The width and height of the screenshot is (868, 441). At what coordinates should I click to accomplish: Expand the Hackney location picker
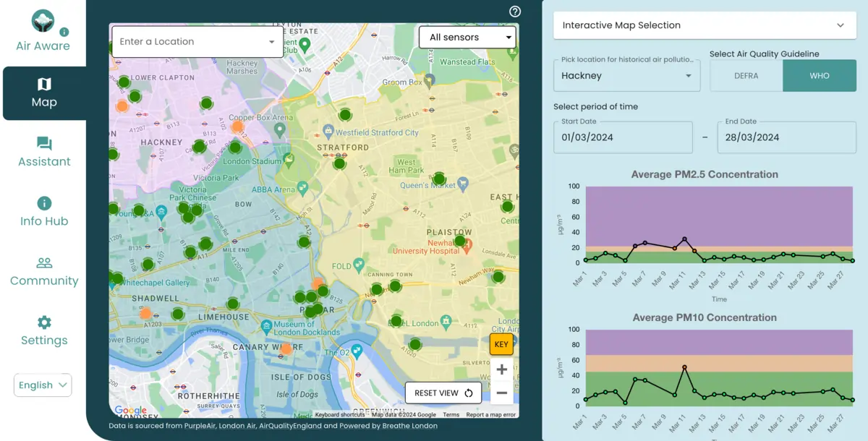(626, 74)
